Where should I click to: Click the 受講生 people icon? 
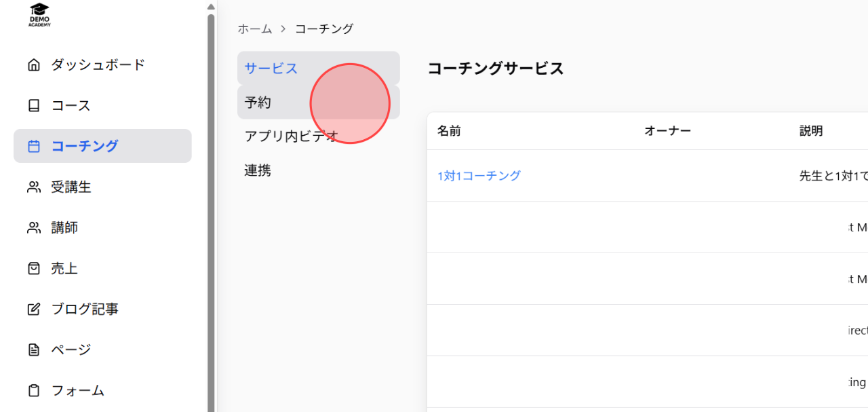pos(33,187)
